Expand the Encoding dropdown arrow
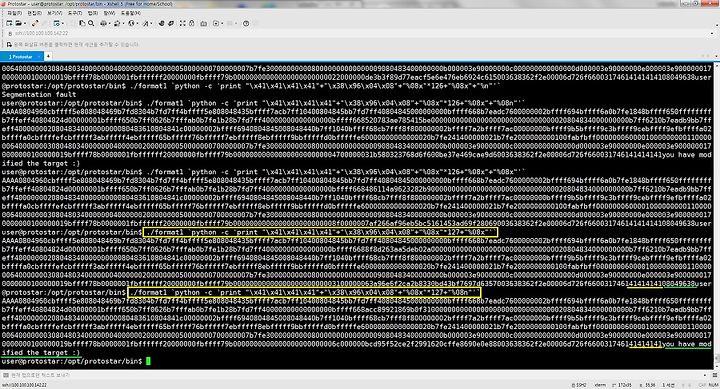720x389 pixels. (137, 23)
